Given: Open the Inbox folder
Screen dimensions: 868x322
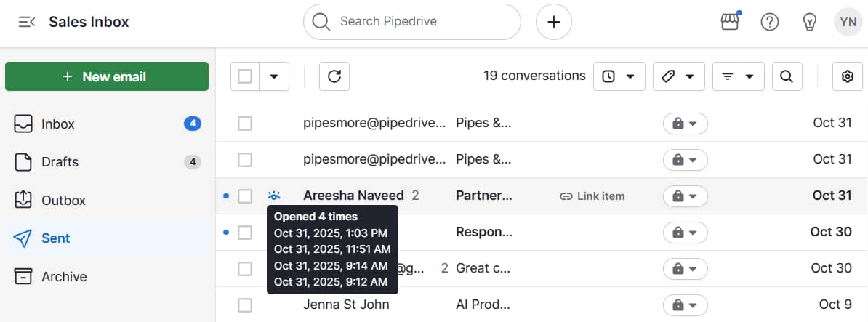Looking at the screenshot, I should tap(107, 124).
